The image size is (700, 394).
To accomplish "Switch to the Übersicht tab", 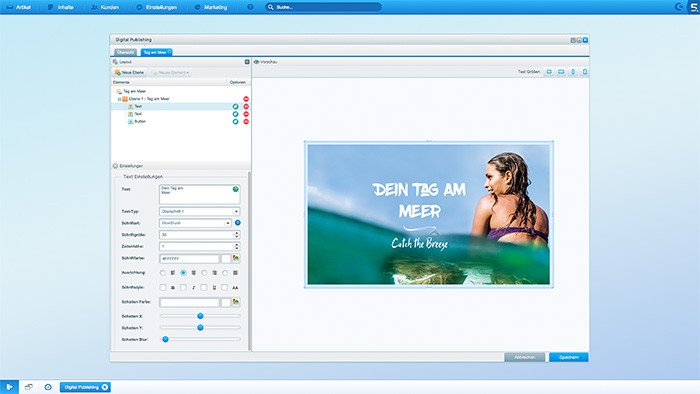I will [x=125, y=52].
